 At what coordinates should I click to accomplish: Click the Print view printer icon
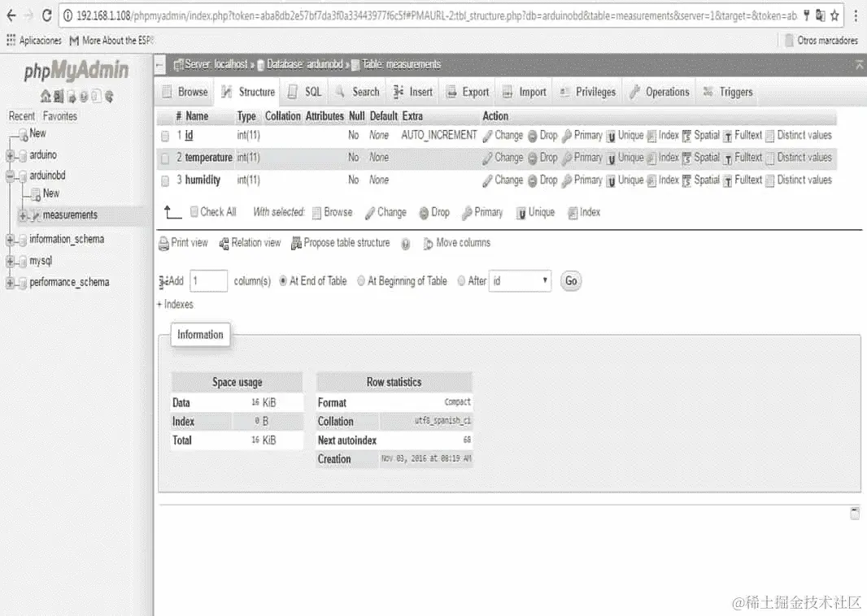coord(163,243)
